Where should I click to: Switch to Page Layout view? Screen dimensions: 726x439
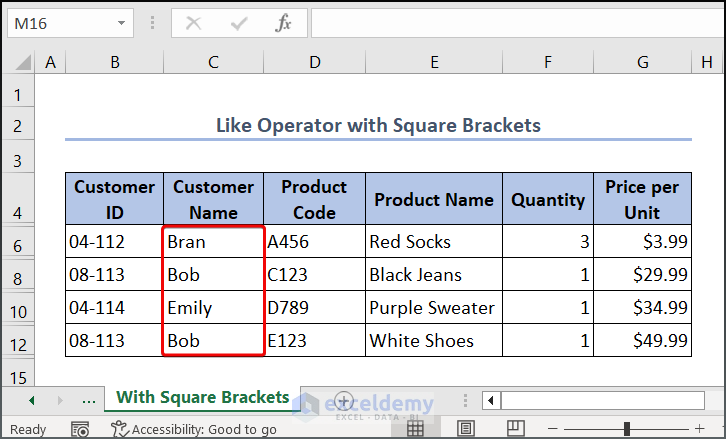click(466, 429)
